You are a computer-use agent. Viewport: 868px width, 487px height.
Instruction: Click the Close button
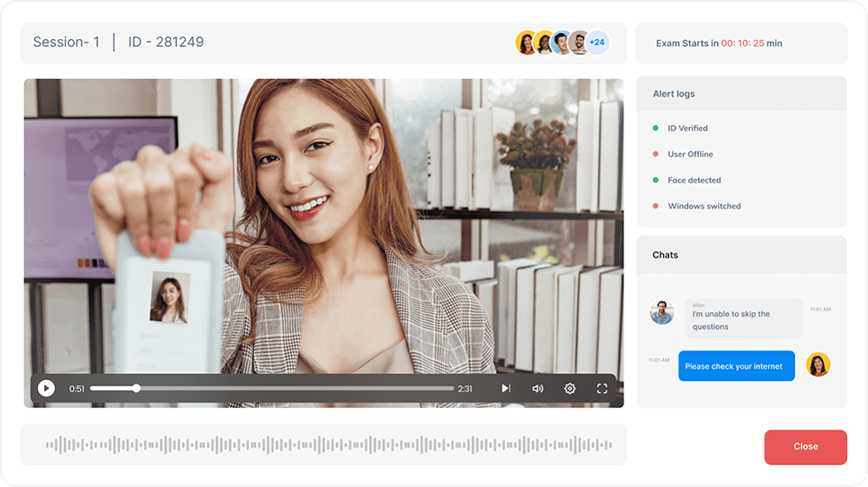point(805,447)
